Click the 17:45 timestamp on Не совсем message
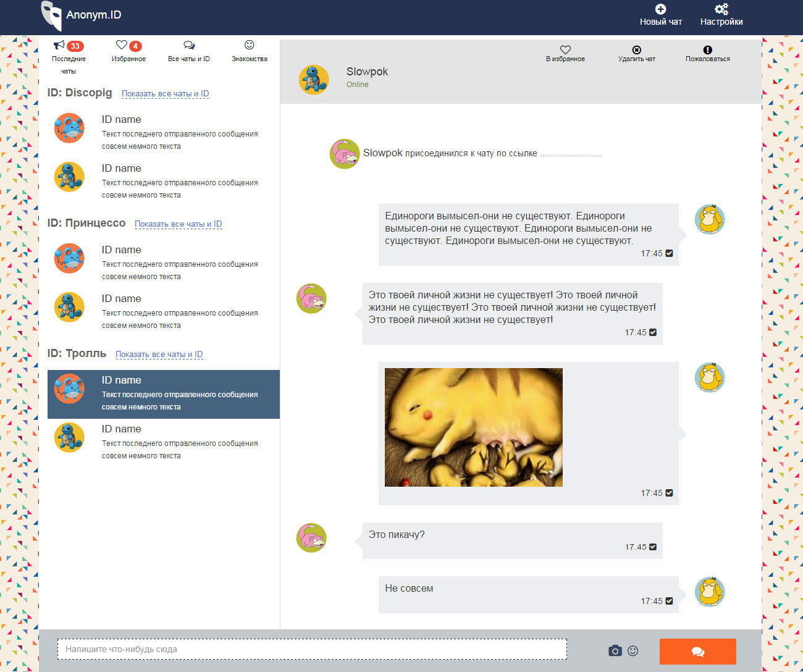 pos(652,601)
